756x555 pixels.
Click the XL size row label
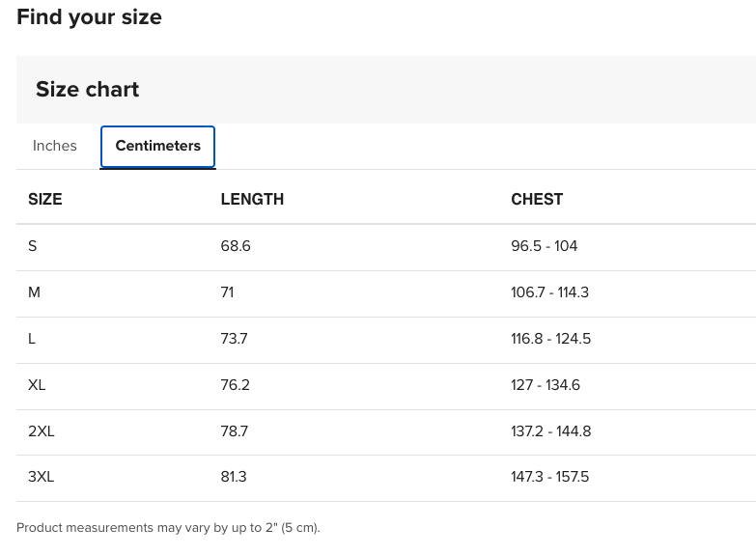[37, 385]
